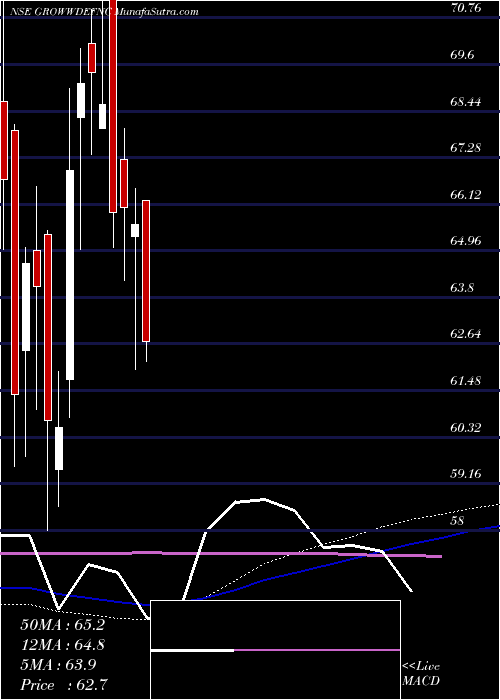The width and height of the screenshot is (500, 700).
Task: Click the small white candle near 60.32
Action: point(59,448)
